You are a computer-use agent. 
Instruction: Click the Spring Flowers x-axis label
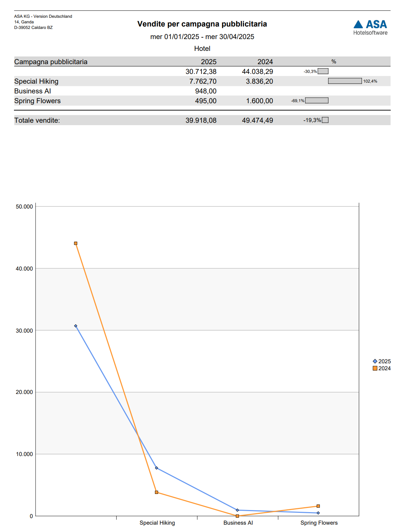click(319, 523)
